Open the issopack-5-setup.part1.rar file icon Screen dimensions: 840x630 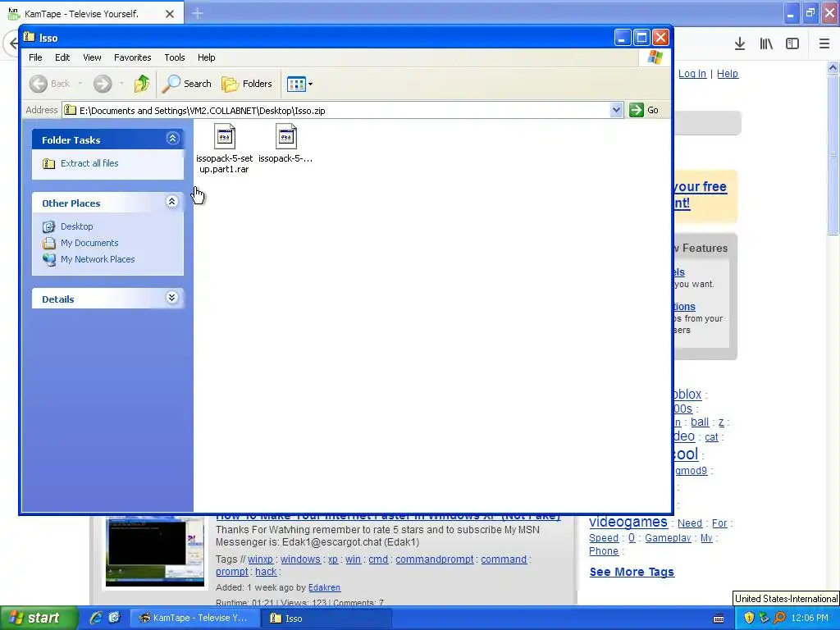coord(225,137)
